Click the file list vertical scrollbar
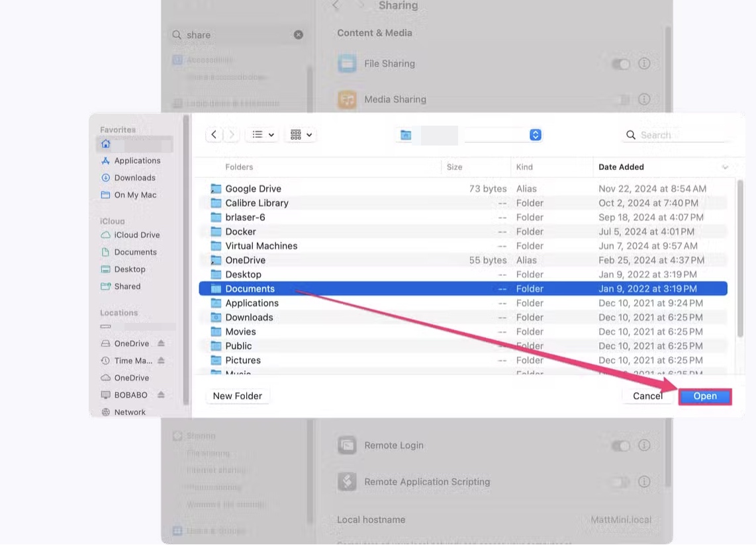 click(740, 259)
